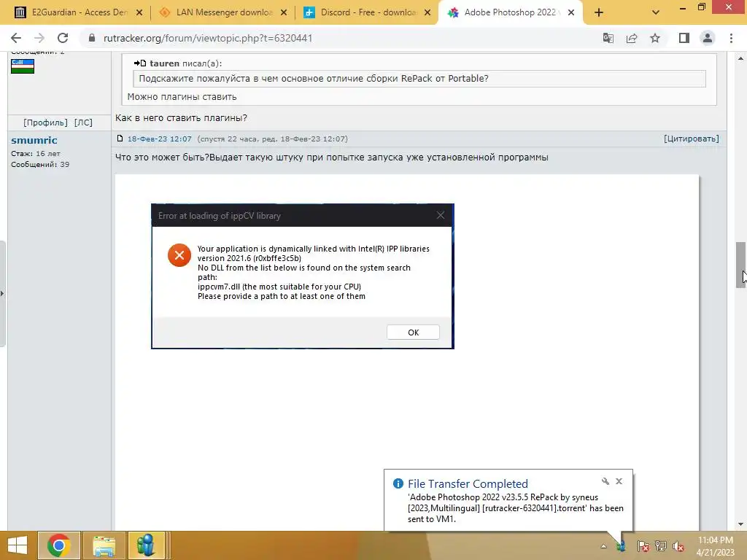This screenshot has height=560, width=747.
Task: Click the text 'Как в него ставить плагины?'
Action: (181, 117)
